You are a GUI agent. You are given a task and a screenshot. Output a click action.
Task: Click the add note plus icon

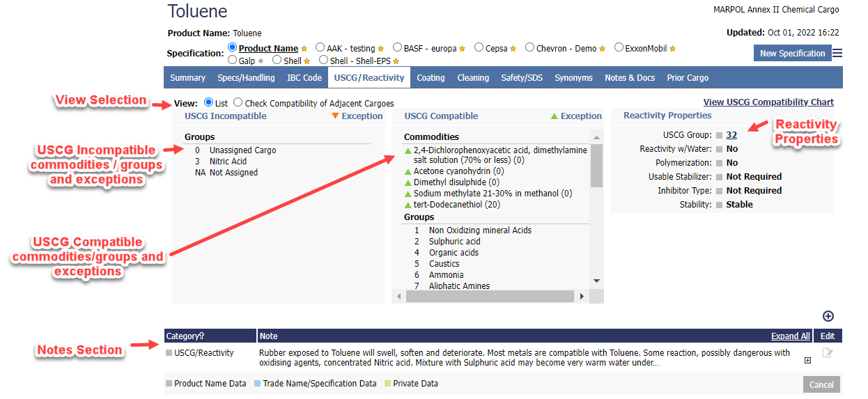tap(828, 316)
